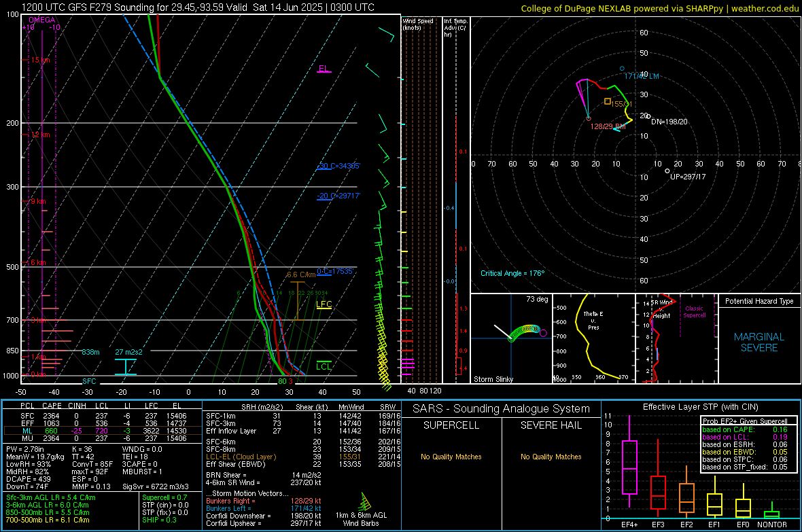Click the cyan 27 m2s2 inflow layer bracket
Viewport: 802px width, 532px height.
125,367
